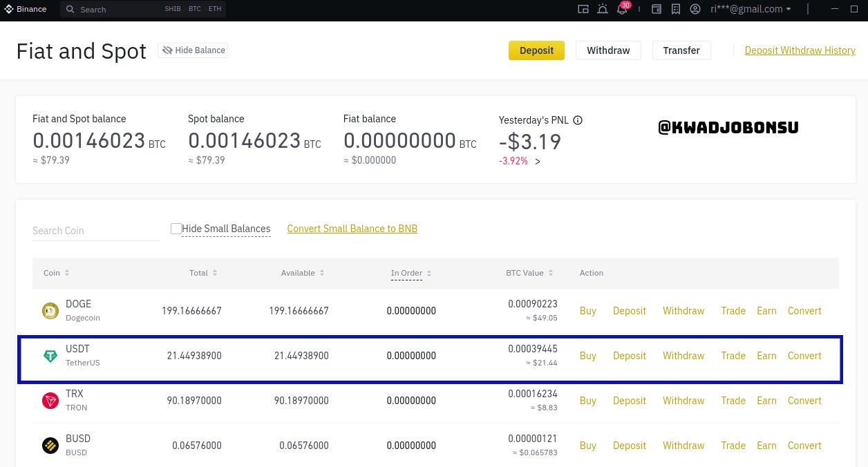Viewport: 868px width, 467px height.
Task: Select the SHIB search suggestion tag
Action: (173, 10)
